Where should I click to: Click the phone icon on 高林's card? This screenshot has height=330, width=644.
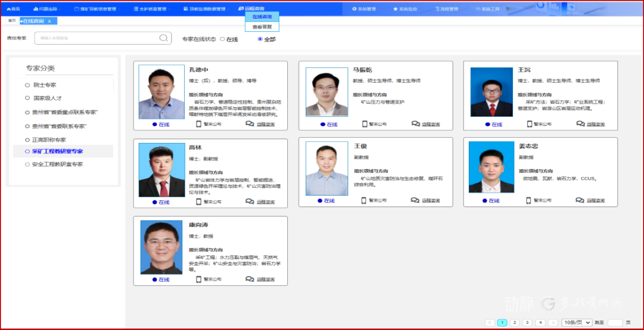(x=199, y=201)
